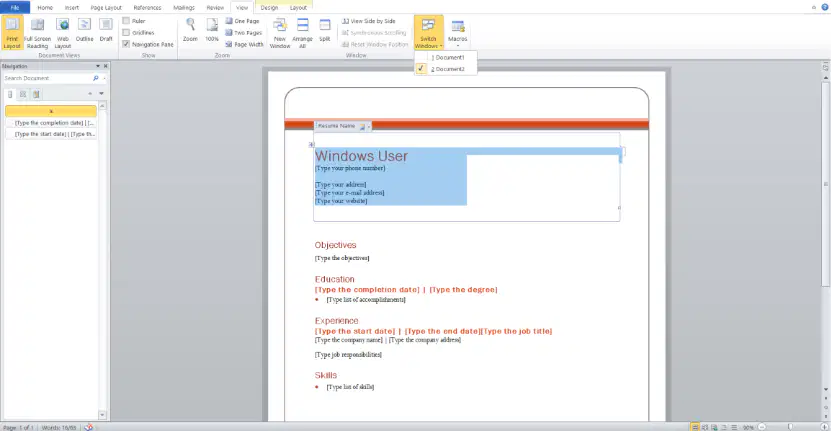Select Draft view icon in status bar
Viewport: 831px width, 431px height.
pyautogui.click(x=733, y=427)
